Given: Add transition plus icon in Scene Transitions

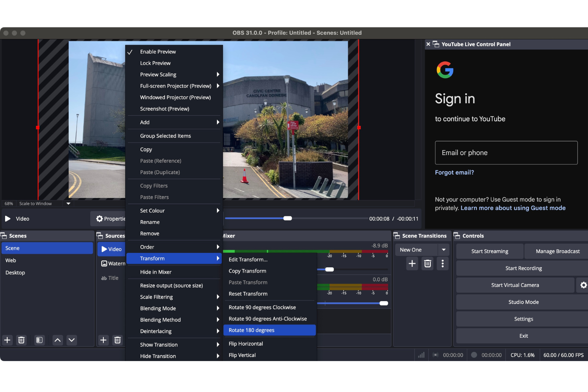Looking at the screenshot, I should (412, 263).
